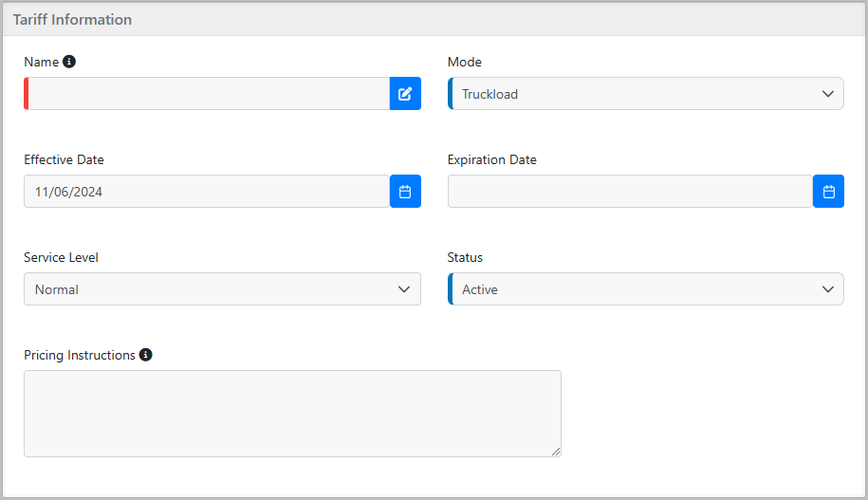Click the Mode dropdown chevron arrow

tap(827, 94)
